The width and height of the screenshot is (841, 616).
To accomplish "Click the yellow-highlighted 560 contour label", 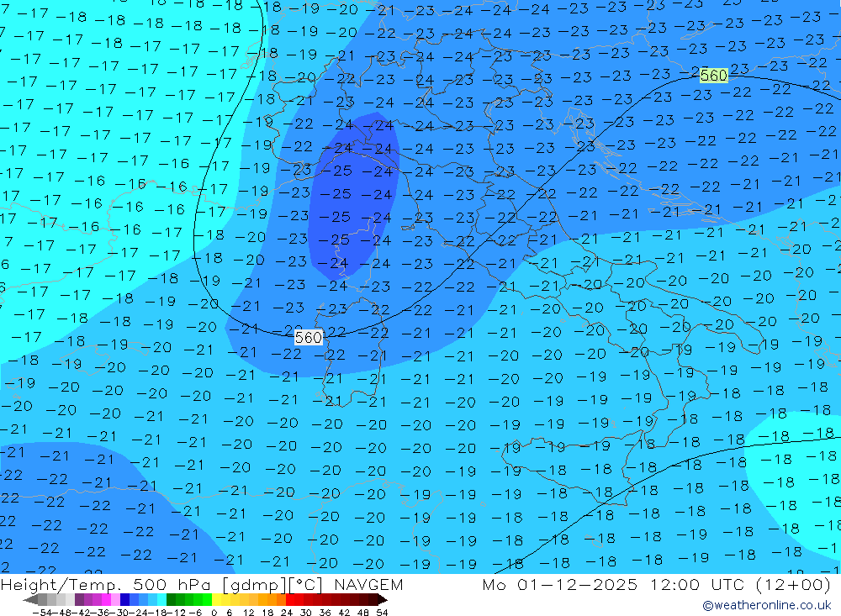I will click(714, 76).
